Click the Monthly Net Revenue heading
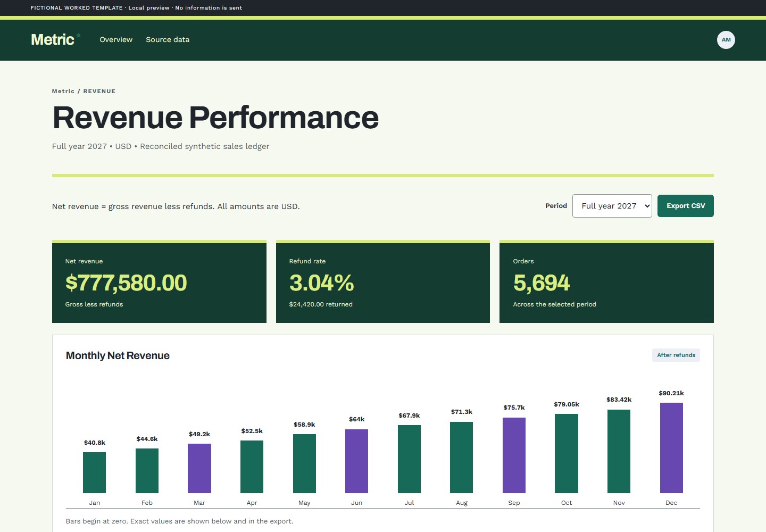The height and width of the screenshot is (532, 766). point(118,355)
